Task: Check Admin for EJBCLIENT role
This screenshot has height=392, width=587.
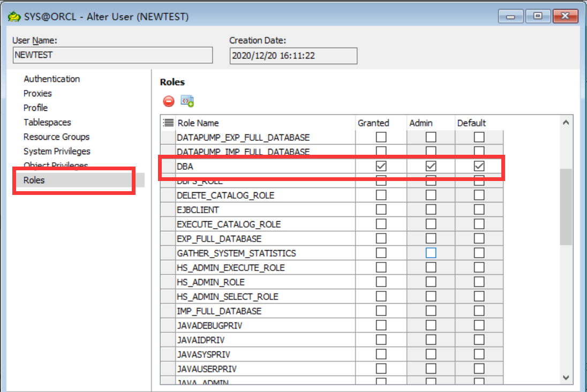Action: 431,210
